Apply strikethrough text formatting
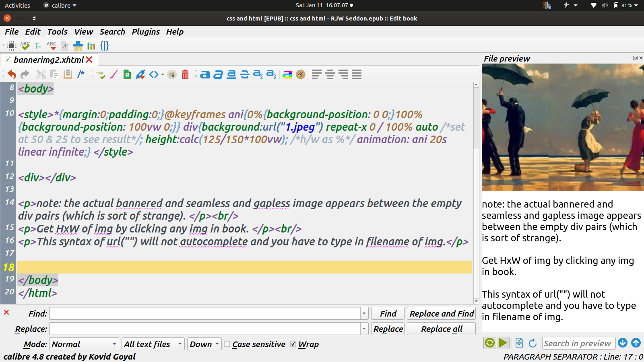 click(245, 74)
